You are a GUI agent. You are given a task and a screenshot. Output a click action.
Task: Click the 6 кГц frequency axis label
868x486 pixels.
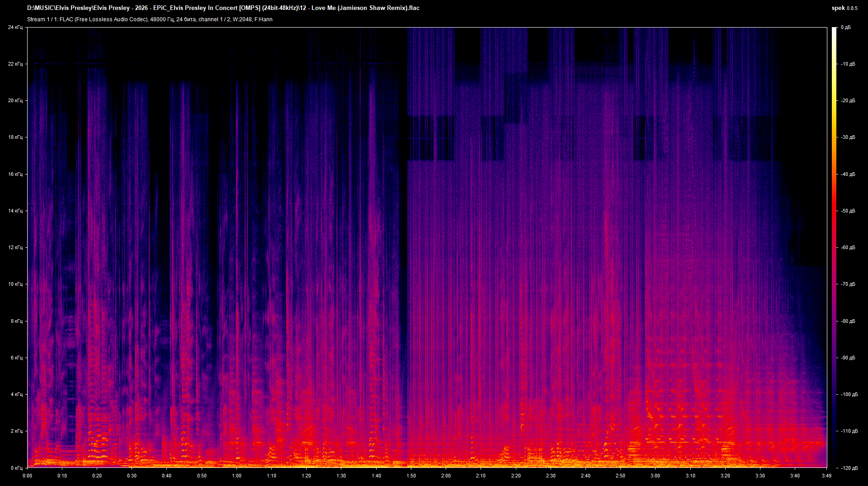[16, 358]
